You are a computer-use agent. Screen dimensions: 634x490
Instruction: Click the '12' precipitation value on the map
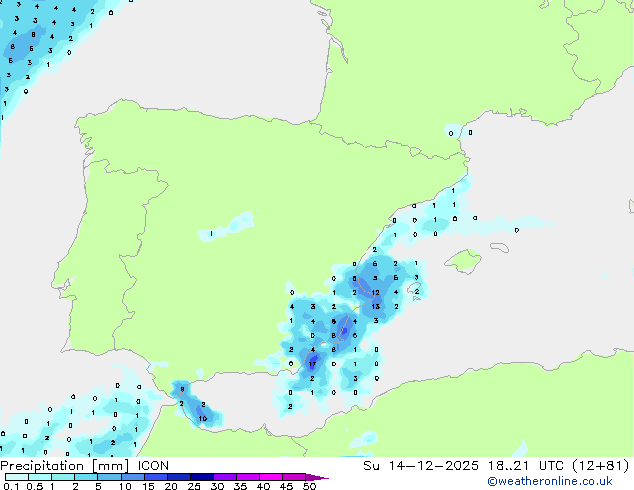click(376, 292)
